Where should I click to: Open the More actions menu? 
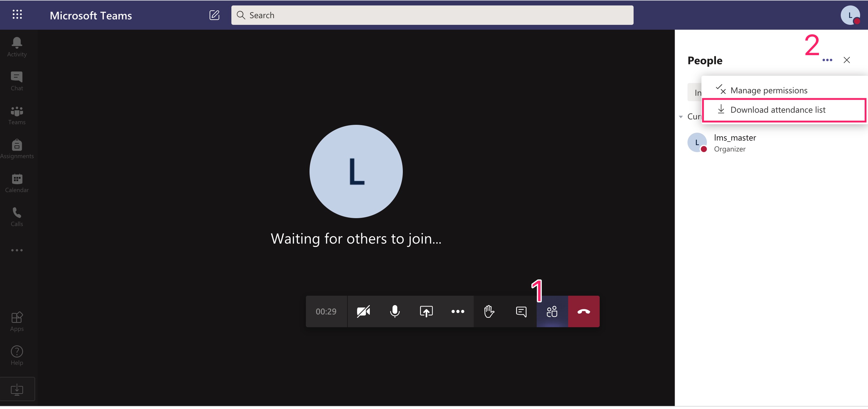point(458,311)
